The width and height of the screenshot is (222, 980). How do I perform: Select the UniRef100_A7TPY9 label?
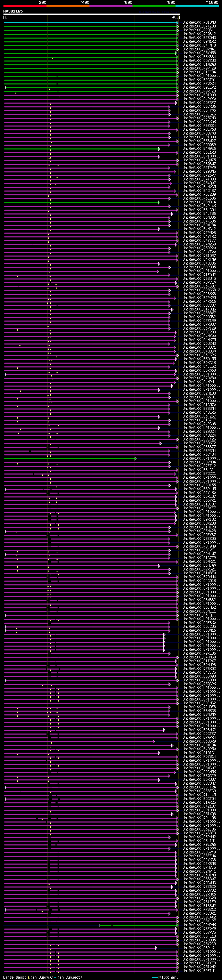coord(199,168)
